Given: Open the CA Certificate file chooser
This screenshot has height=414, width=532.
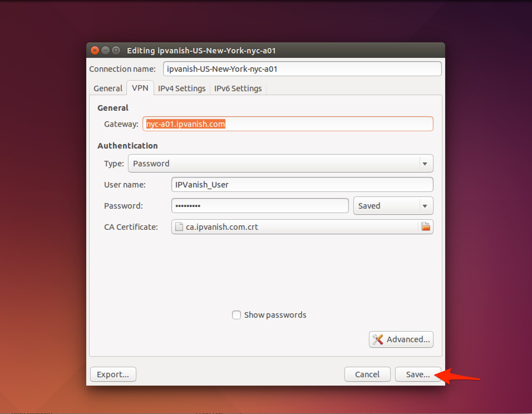Looking at the screenshot, I should tap(302, 227).
